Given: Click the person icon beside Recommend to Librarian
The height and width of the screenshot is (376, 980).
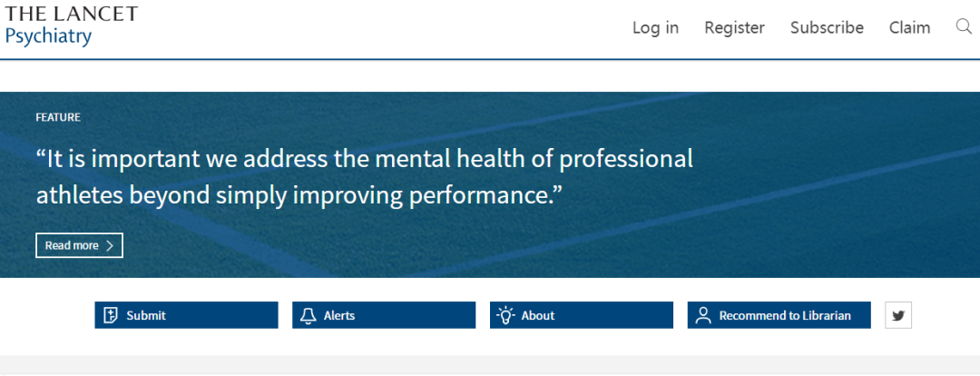Looking at the screenshot, I should pos(702,315).
